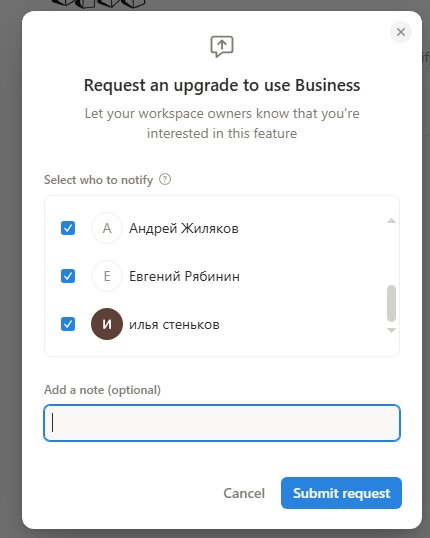The height and width of the screenshot is (538, 430).
Task: Uncheck илья стеньков checkbox
Action: (x=68, y=324)
